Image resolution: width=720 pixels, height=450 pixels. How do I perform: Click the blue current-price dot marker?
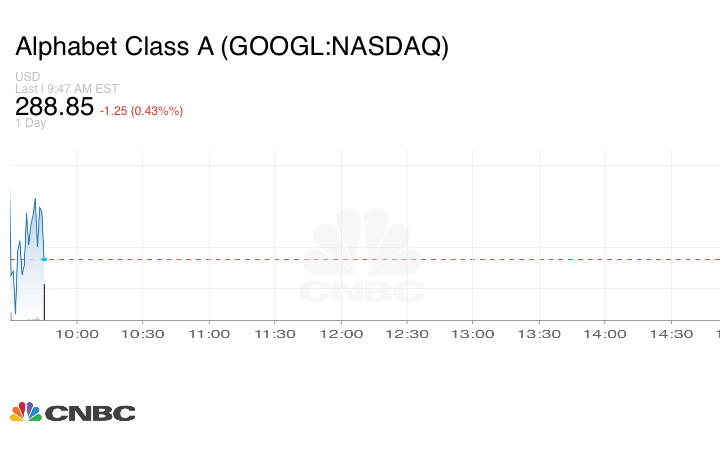point(44,259)
